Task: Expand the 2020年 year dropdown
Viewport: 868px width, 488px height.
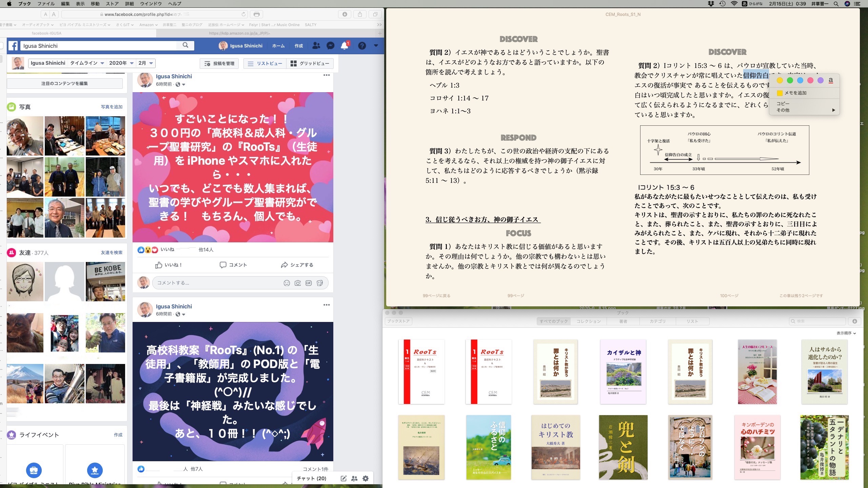Action: (x=121, y=63)
